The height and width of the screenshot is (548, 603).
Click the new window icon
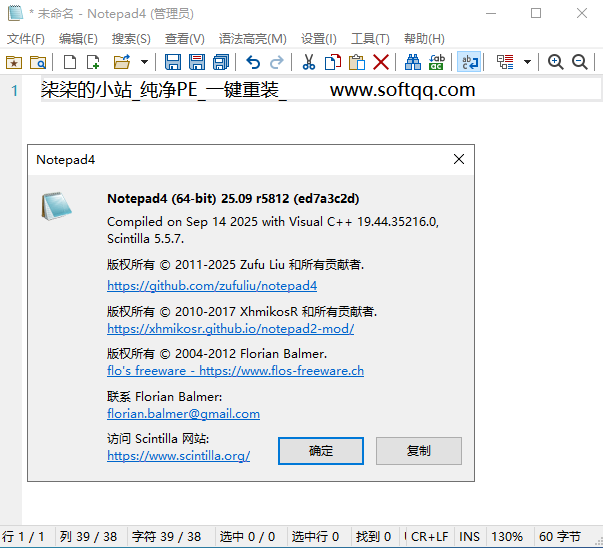point(93,62)
